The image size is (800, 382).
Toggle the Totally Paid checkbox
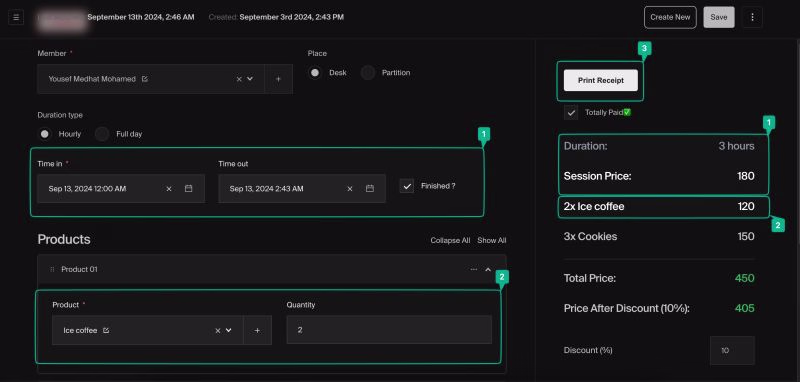pyautogui.click(x=571, y=113)
